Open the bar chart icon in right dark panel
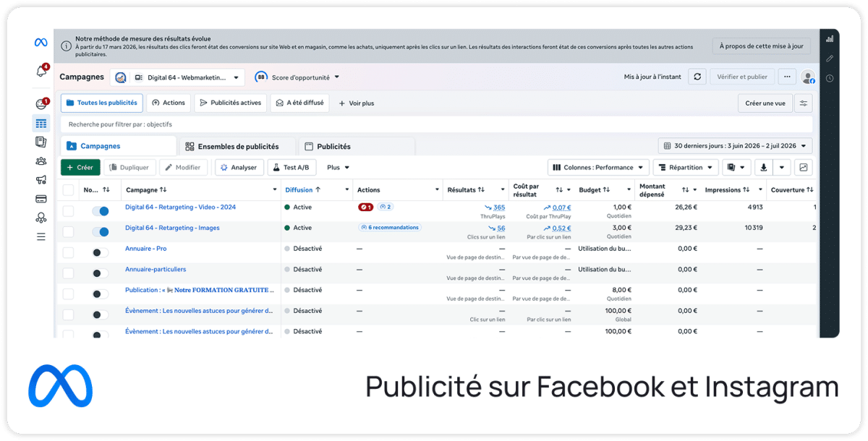The width and height of the screenshot is (868, 441). click(830, 40)
